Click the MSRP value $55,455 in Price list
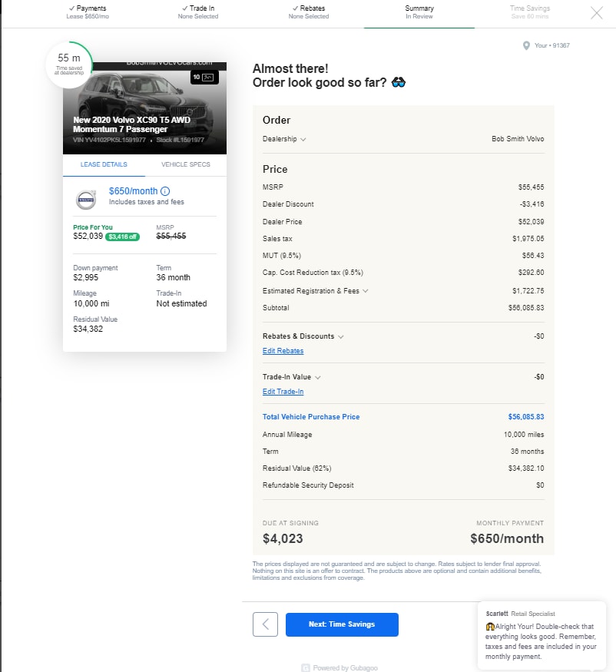 click(531, 187)
